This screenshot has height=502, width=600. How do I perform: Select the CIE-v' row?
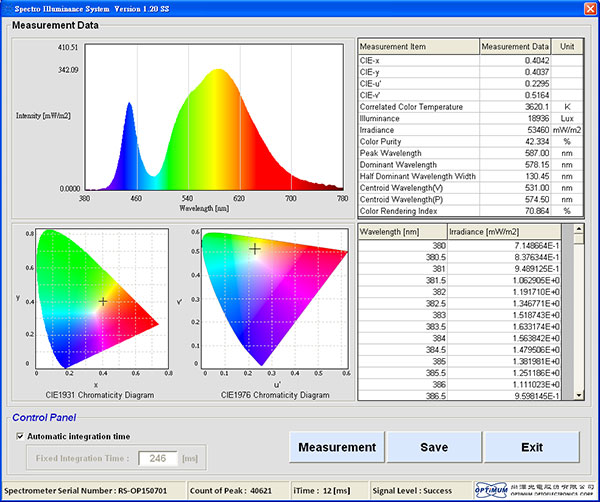tap(471, 95)
